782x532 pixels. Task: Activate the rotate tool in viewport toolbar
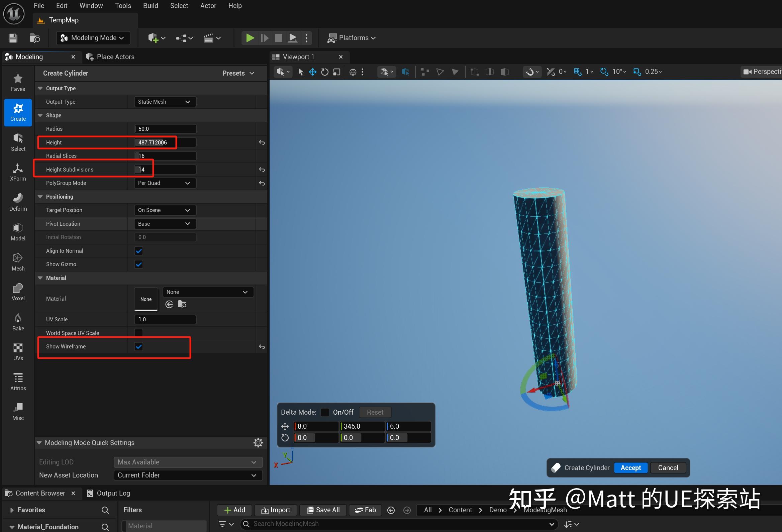point(324,72)
